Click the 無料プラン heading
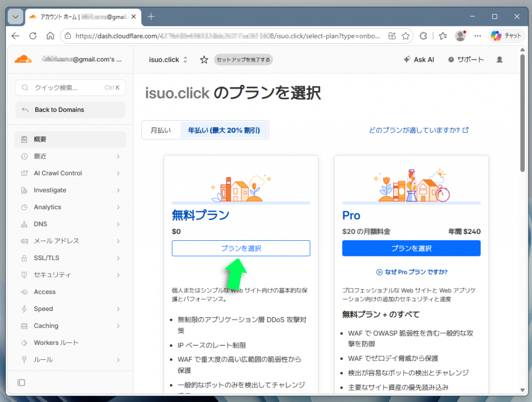532x402 pixels. tap(201, 215)
